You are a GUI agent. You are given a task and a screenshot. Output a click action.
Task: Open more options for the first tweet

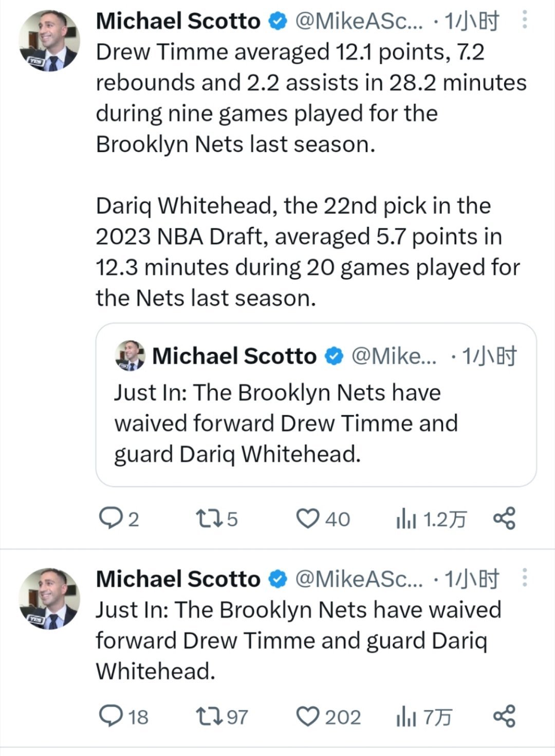pyautogui.click(x=524, y=21)
